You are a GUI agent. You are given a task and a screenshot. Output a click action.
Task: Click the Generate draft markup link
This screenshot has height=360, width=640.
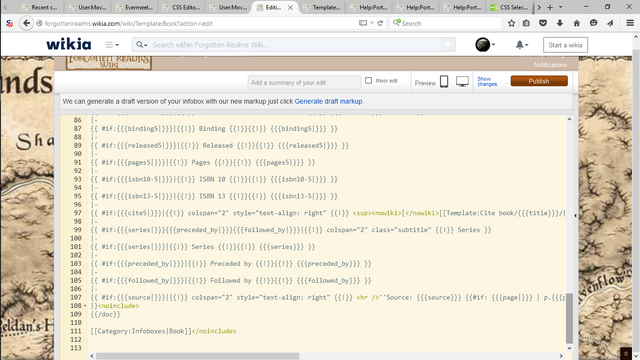click(x=328, y=101)
